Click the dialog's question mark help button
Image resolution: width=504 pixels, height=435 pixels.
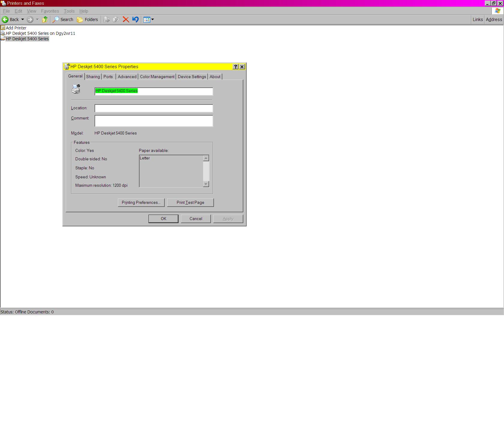point(235,67)
